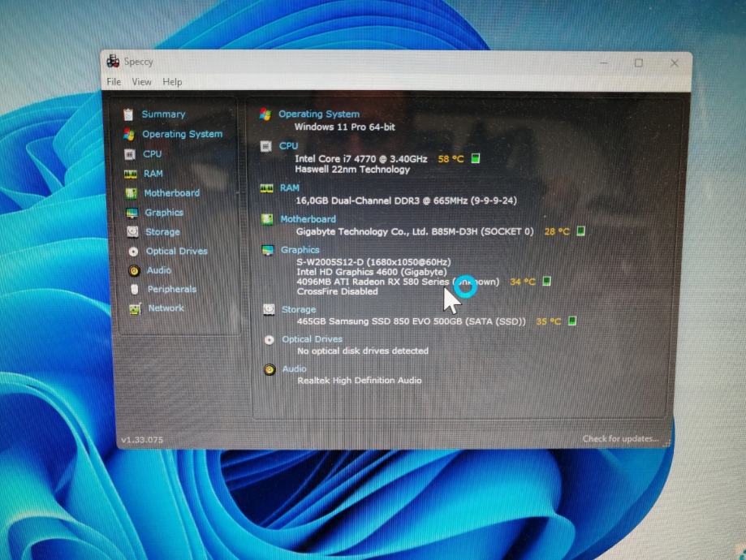Go to Motherboard section in sidebar
This screenshot has width=746, height=560.
(172, 193)
